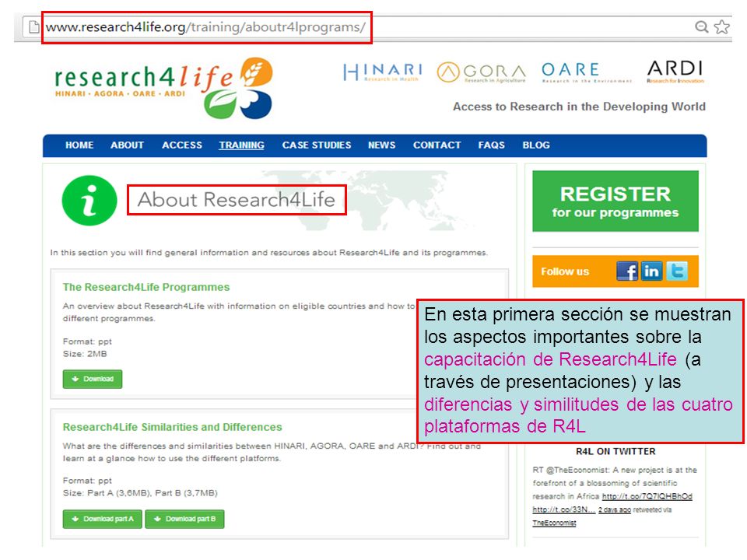Image resolution: width=747 pixels, height=560 pixels.
Task: Download The Research4Life Programmes ppt
Action: (x=93, y=379)
